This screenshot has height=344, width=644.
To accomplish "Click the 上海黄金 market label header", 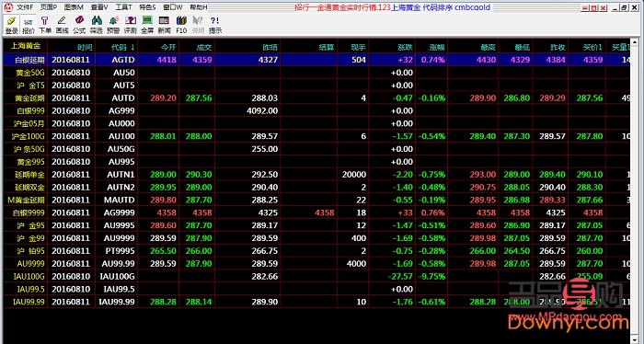I will (x=26, y=46).
